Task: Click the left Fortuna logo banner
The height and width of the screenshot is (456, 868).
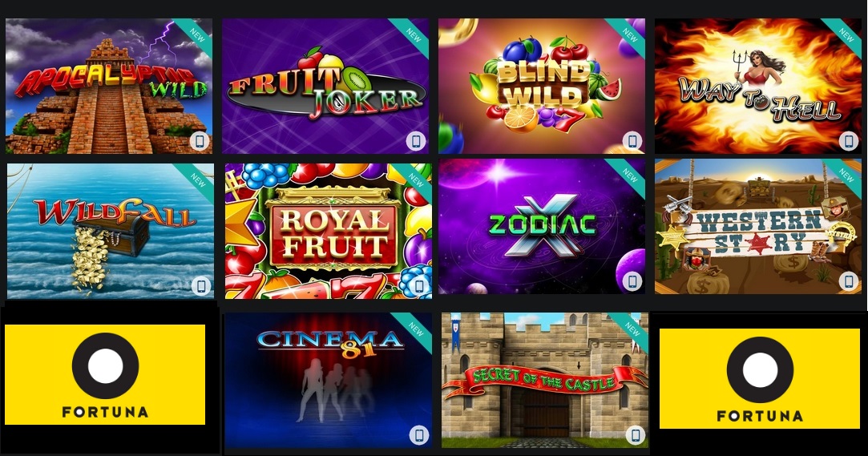Action: coord(105,374)
